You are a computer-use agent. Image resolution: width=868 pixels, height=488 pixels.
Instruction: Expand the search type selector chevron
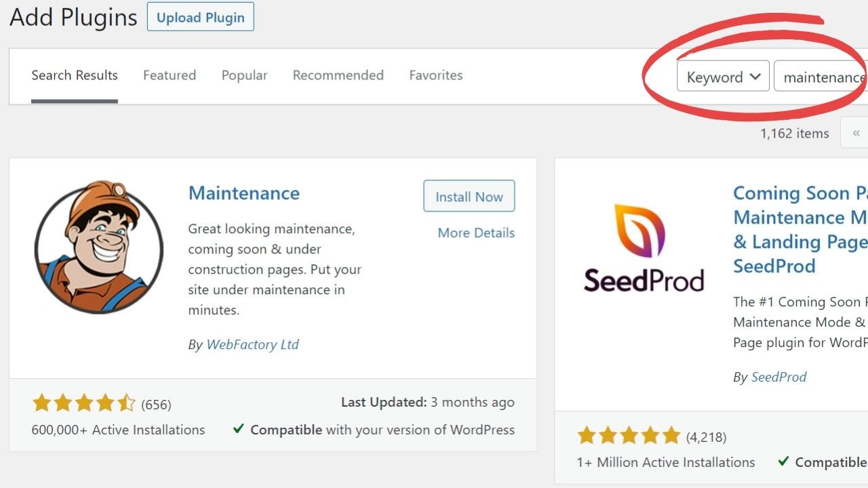[x=755, y=77]
